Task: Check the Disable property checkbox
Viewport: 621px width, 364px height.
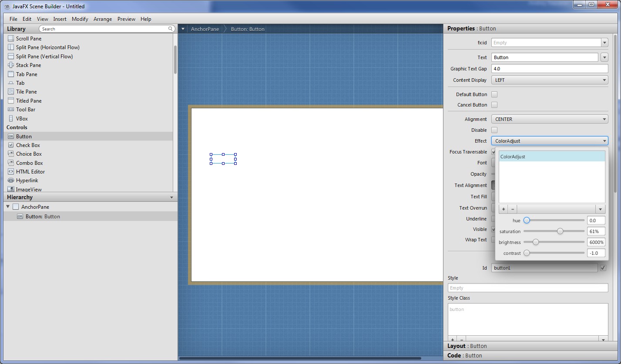Action: [494, 130]
